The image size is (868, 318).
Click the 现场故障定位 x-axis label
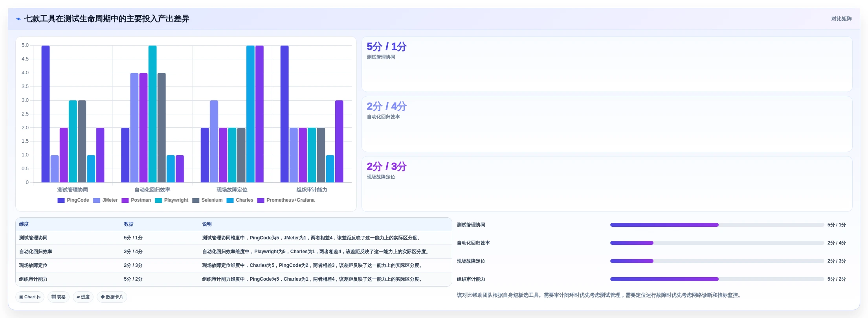232,190
